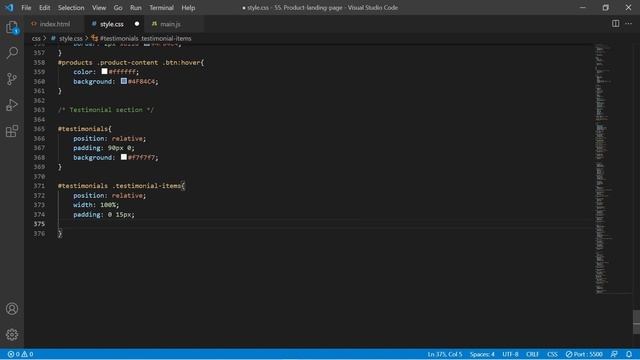Open the Run menu
This screenshot has width=640, height=360.
click(x=136, y=8)
